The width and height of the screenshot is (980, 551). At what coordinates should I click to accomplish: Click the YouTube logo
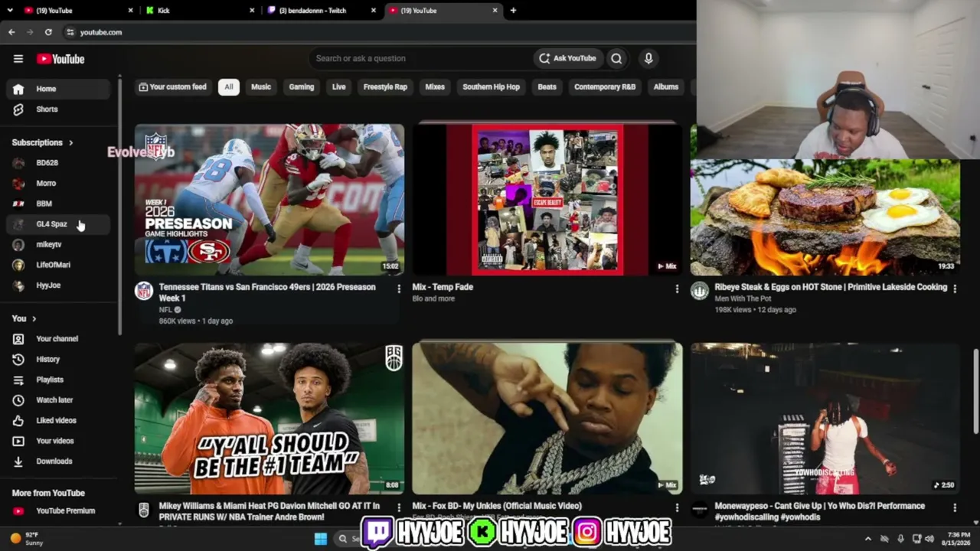tap(60, 59)
